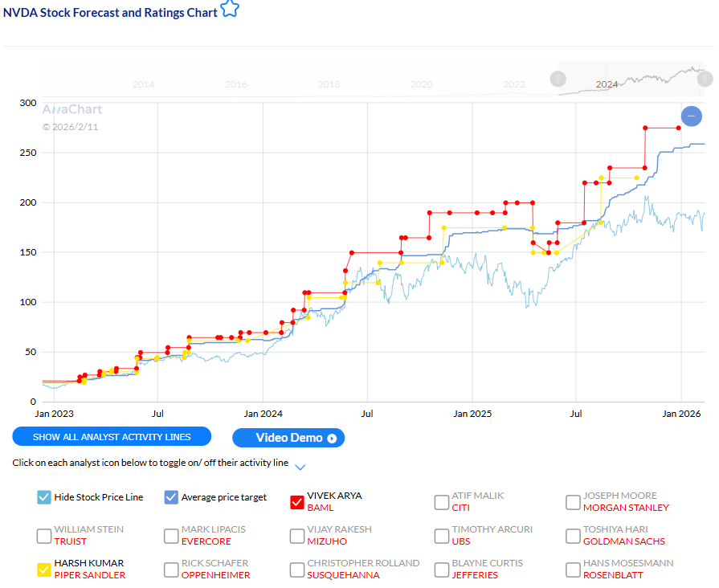This screenshot has height=588, width=719.
Task: Enable Timothy Arcuri UBS checkbox
Action: click(441, 536)
